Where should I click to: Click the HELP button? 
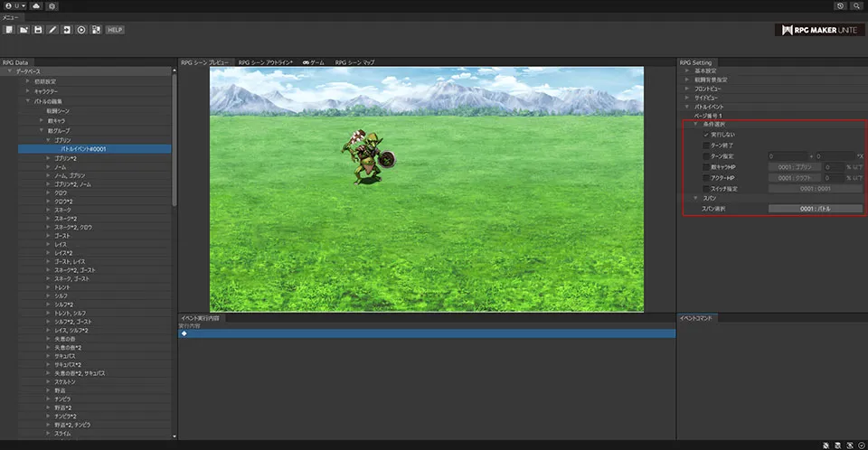click(115, 30)
